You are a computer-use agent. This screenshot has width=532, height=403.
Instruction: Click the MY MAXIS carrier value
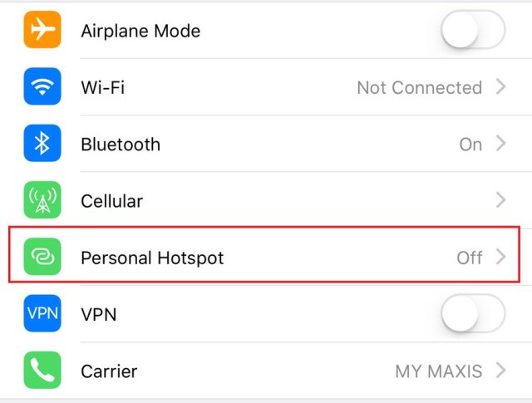[439, 371]
